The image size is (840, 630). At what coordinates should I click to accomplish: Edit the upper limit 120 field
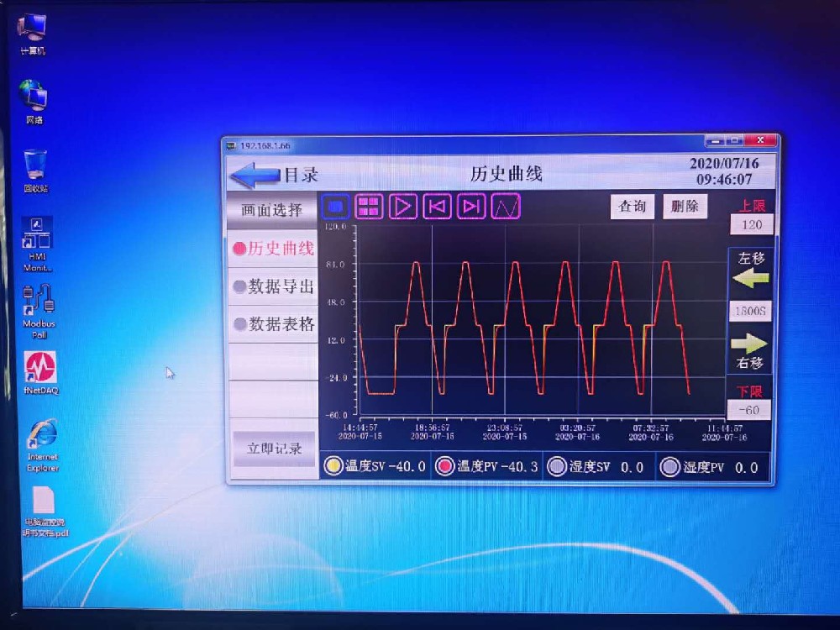(752, 224)
